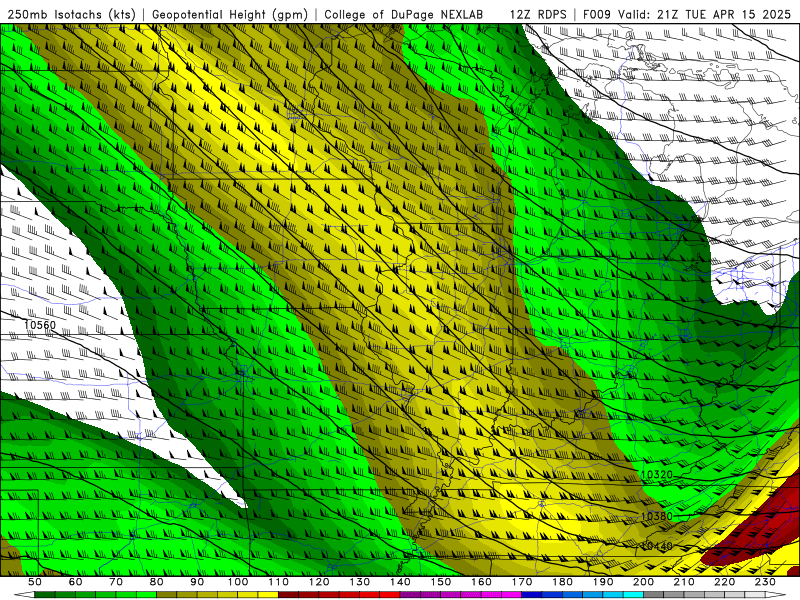The height and width of the screenshot is (600, 800).
Task: Click the 10320 height contour label
Action: (657, 475)
